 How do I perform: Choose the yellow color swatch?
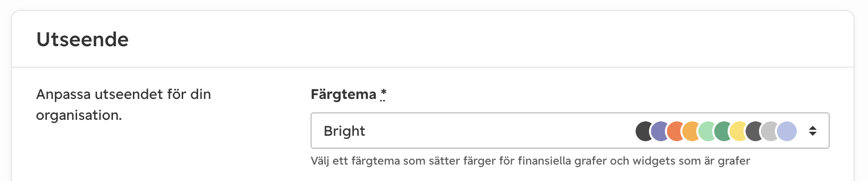click(739, 131)
